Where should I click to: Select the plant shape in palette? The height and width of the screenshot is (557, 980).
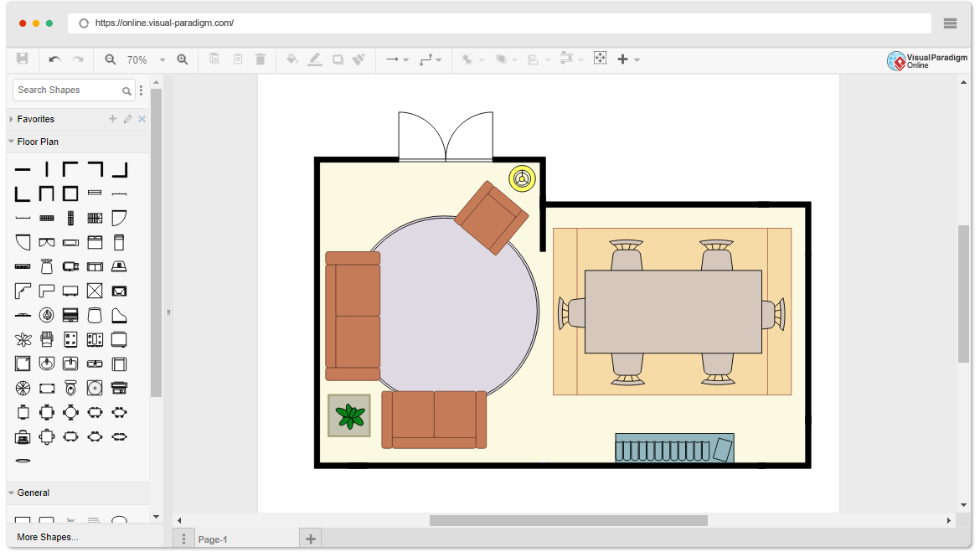pyautogui.click(x=23, y=339)
